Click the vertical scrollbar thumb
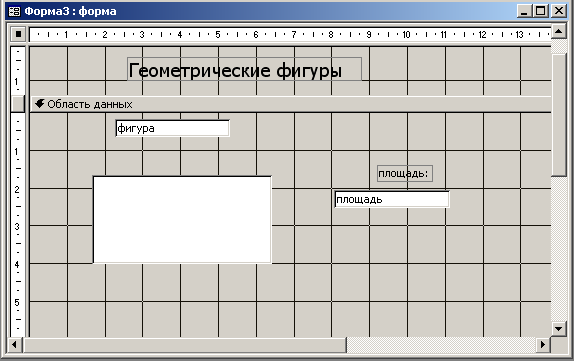 click(559, 115)
